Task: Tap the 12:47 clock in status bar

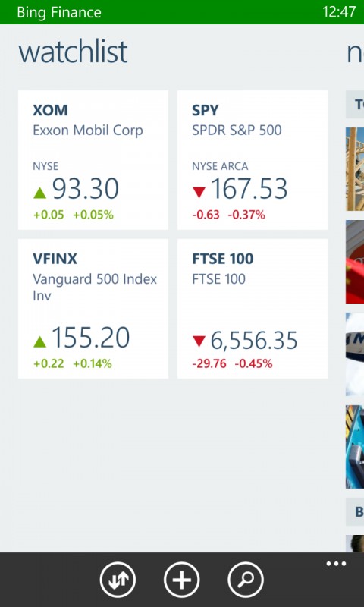Action: (339, 12)
